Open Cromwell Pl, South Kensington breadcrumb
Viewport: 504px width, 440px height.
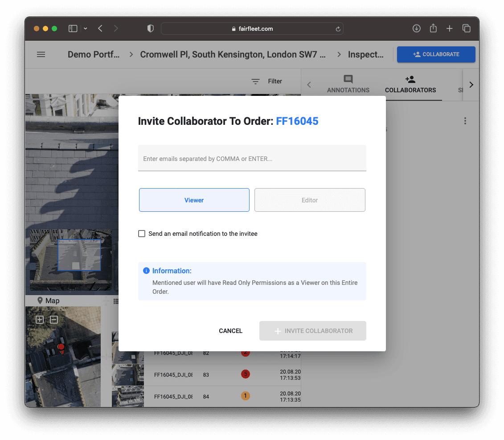pyautogui.click(x=233, y=54)
